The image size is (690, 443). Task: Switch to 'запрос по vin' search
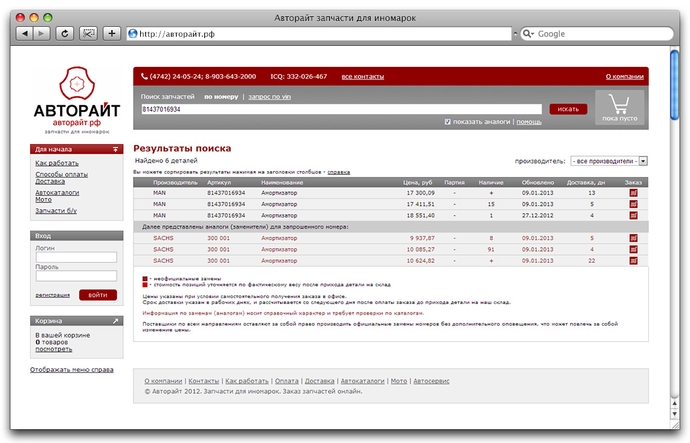coord(269,97)
